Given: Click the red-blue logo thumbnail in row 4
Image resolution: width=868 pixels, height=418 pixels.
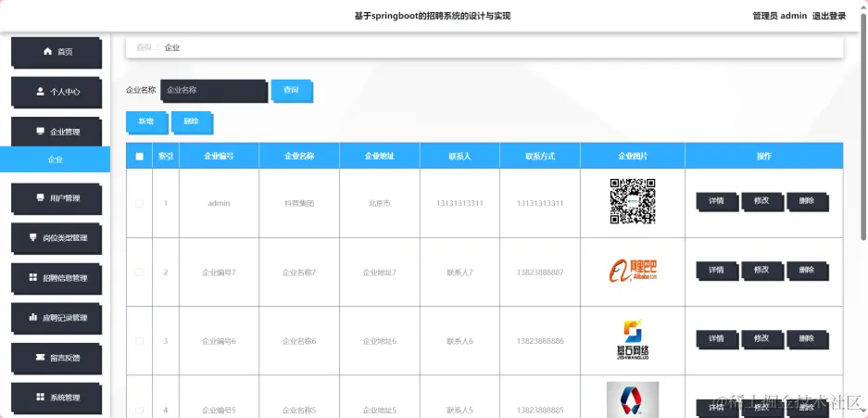Looking at the screenshot, I should point(633,399).
